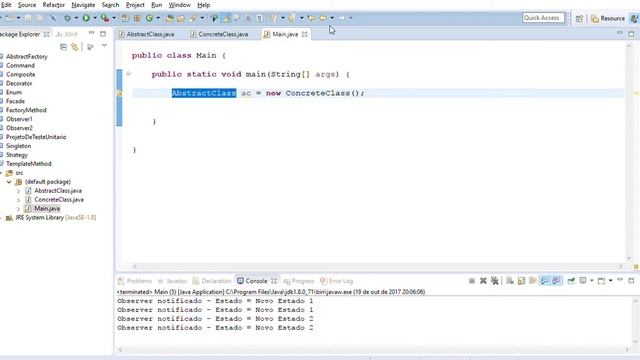Click Clear Console icon
Screen dimensions: 640x360
[x=510, y=281]
